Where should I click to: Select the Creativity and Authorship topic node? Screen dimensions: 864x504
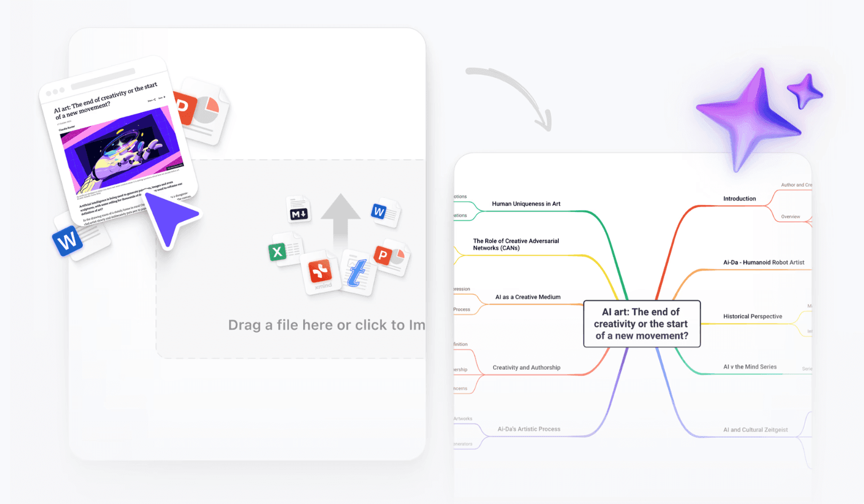click(527, 367)
